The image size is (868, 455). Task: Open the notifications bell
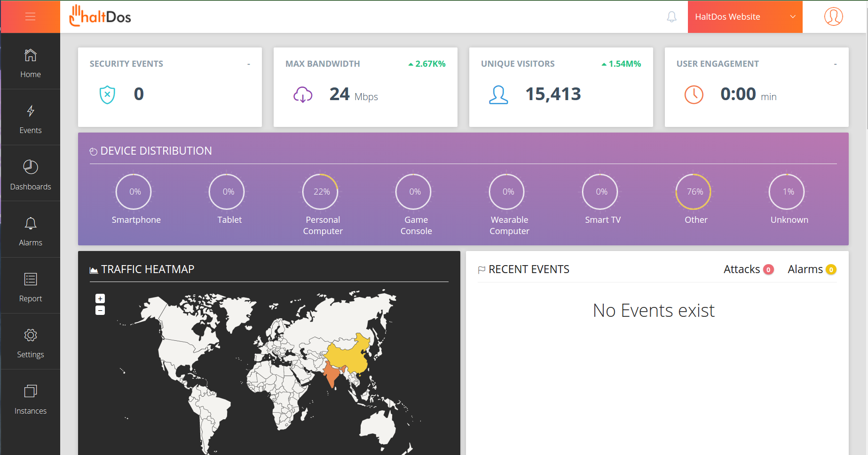click(672, 17)
